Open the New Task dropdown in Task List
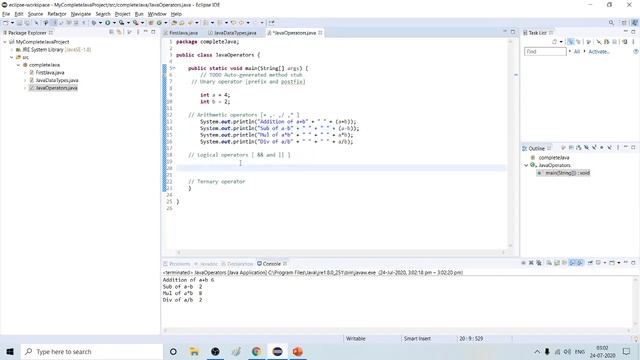Image resolution: width=640 pixels, height=360 pixels. click(561, 42)
